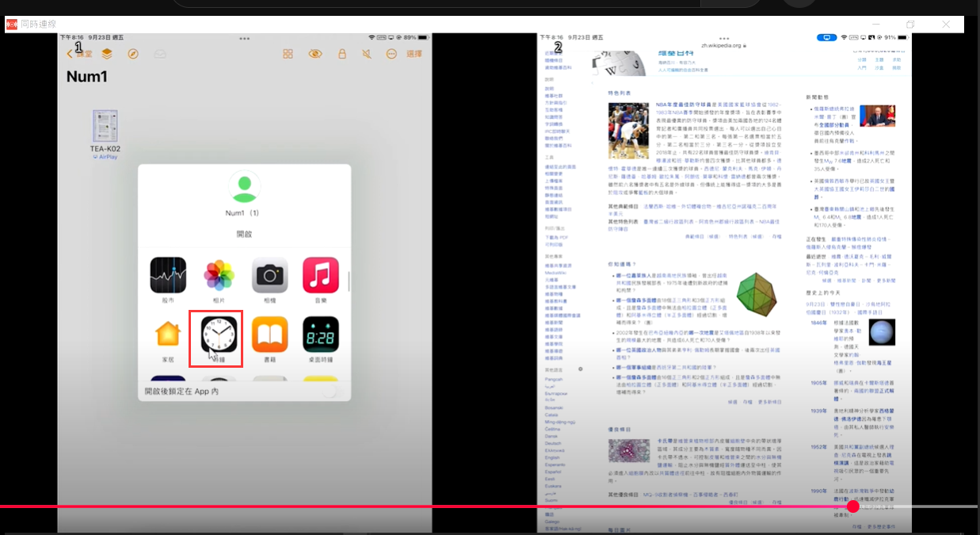Toggle the mute speaker icon
This screenshot has width=980, height=535.
[367, 54]
